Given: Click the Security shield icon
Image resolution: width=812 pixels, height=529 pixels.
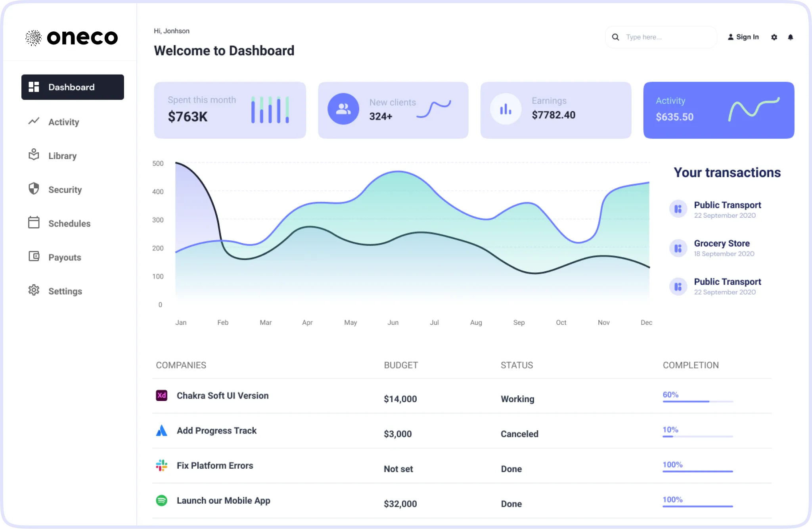Looking at the screenshot, I should (34, 189).
